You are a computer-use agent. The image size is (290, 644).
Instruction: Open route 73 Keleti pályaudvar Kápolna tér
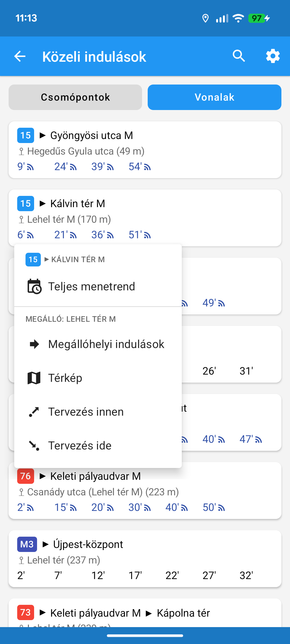point(145,613)
